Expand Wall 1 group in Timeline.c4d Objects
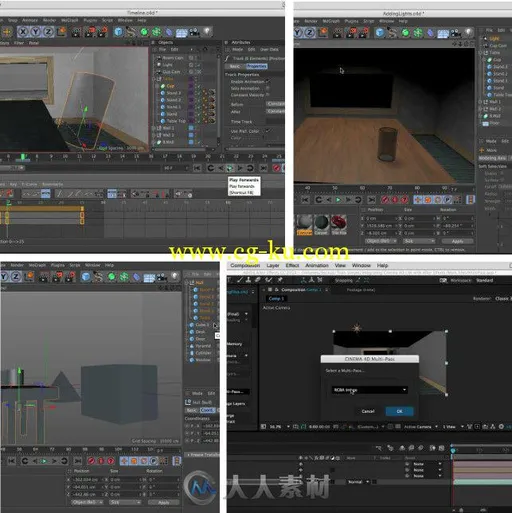 click(154, 128)
